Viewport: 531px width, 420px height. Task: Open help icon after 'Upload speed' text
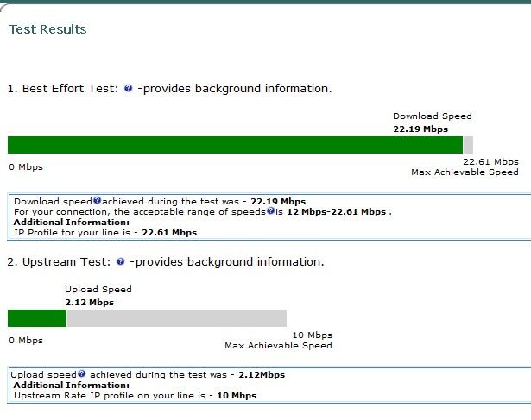(82, 373)
